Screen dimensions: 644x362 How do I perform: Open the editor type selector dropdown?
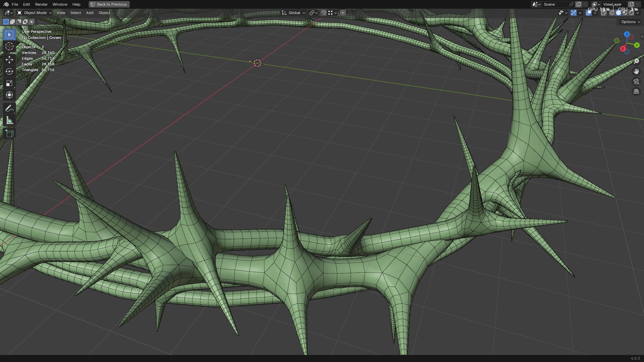point(8,13)
